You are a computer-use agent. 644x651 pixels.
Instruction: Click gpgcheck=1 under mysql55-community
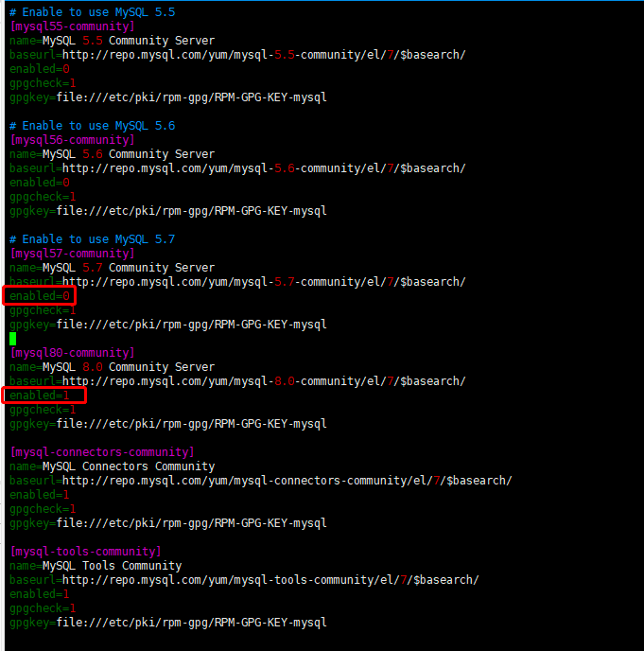tap(43, 83)
